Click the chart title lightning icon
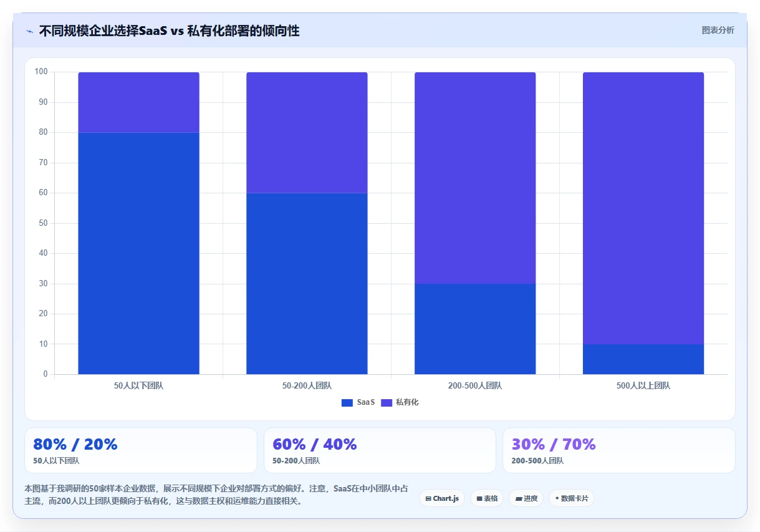This screenshot has height=532, width=760. 30,31
